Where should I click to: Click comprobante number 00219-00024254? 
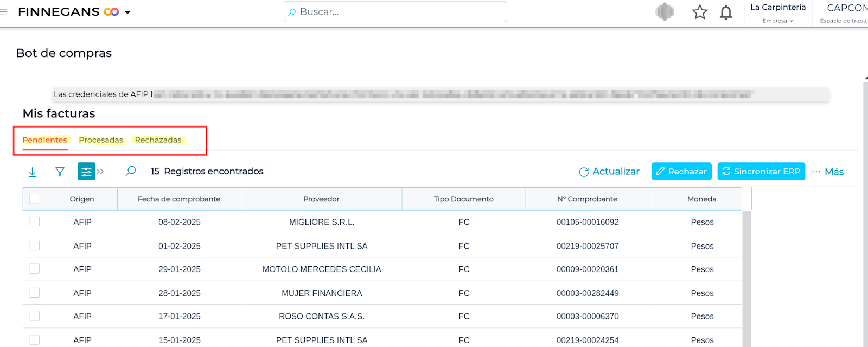point(588,340)
